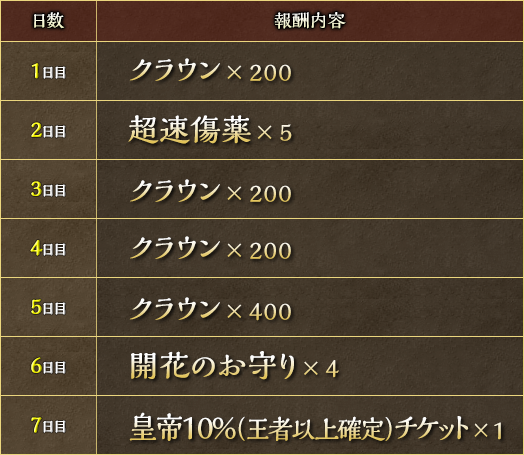The image size is (524, 455).
Task: Click the 開花のお守り×4 reward text
Action: [x=235, y=366]
